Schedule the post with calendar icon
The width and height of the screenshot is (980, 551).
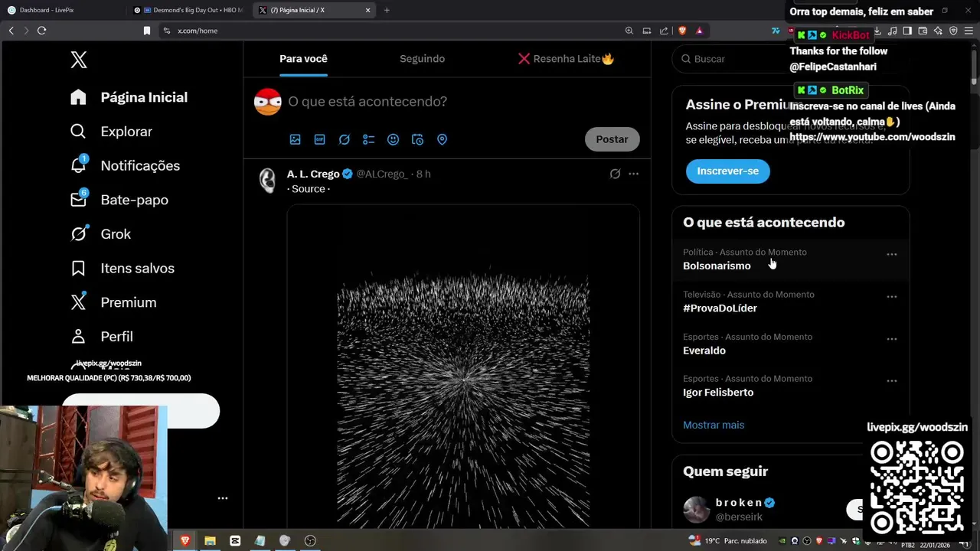(x=417, y=139)
